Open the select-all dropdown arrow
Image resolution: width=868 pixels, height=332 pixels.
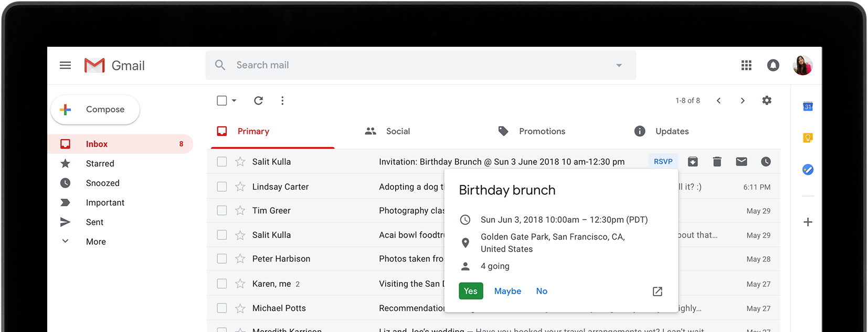click(x=234, y=100)
